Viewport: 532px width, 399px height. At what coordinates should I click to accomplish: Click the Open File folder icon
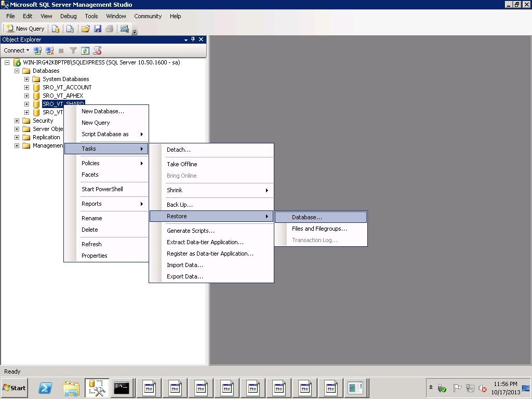[86, 29]
